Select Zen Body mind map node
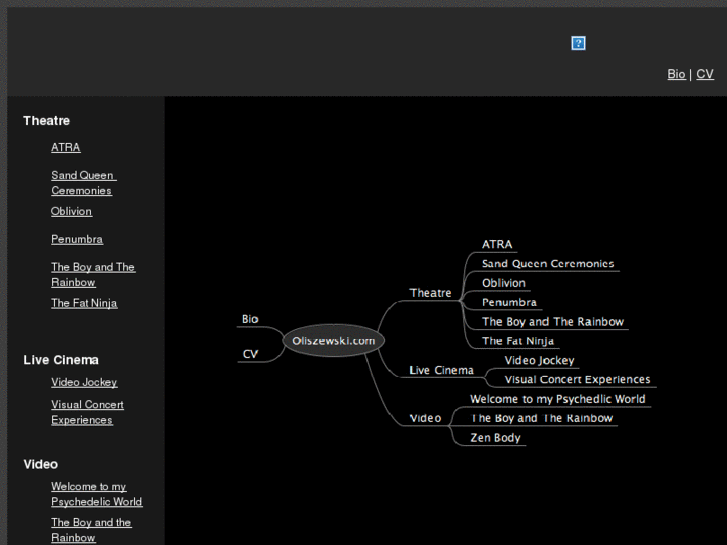 495,438
